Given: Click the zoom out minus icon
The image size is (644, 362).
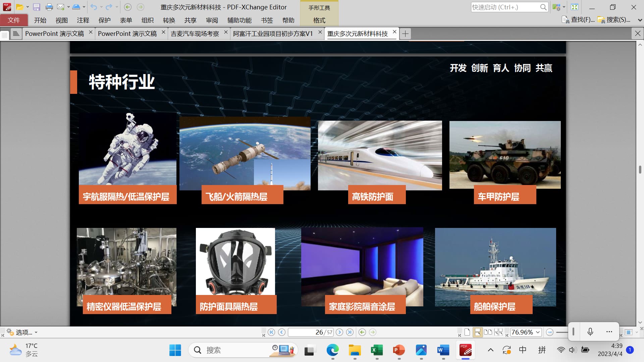Looking at the screenshot, I should pyautogui.click(x=549, y=332).
